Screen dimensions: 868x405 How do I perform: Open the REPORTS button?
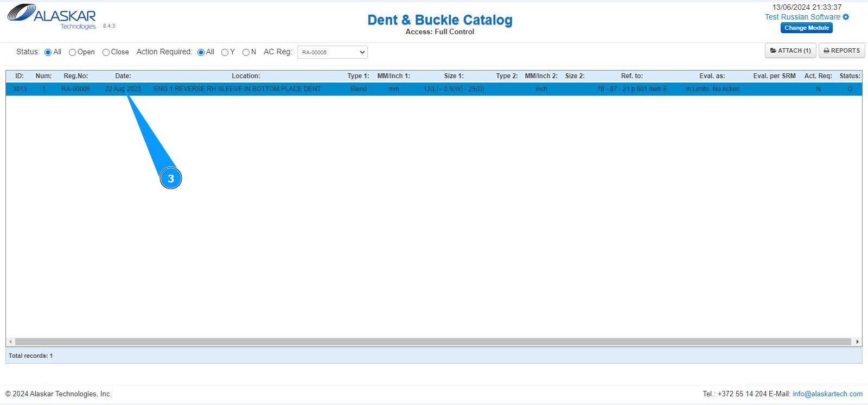coord(841,50)
